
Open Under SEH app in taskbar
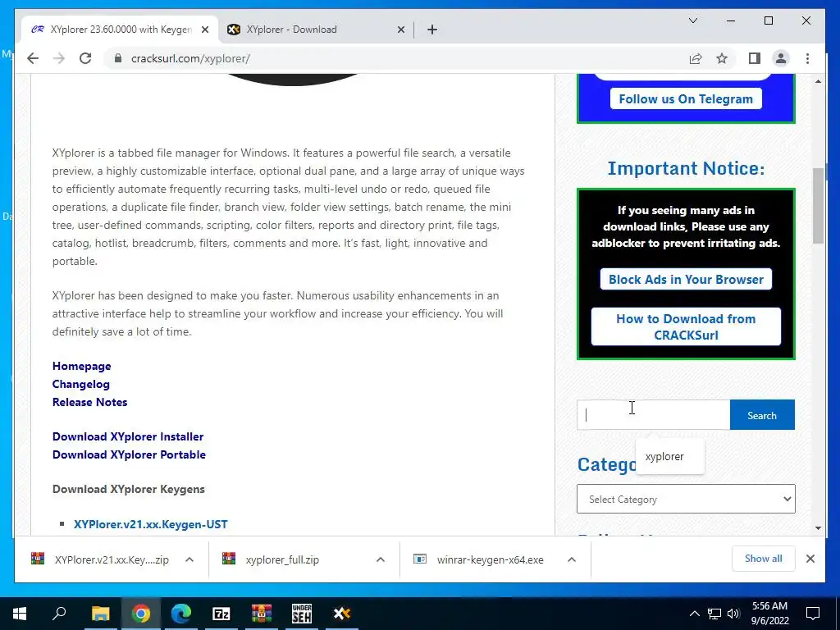pos(302,614)
